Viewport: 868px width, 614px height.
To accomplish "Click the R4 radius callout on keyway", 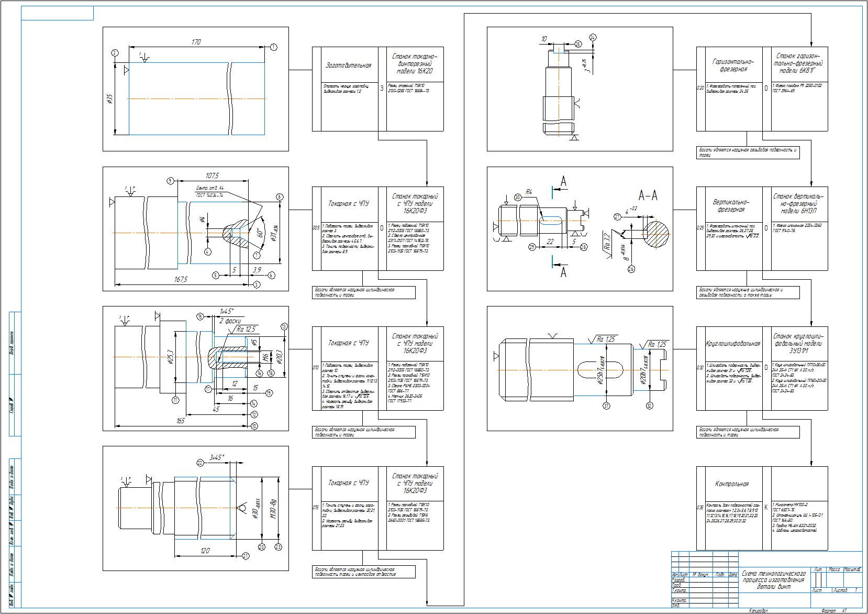I will [529, 192].
